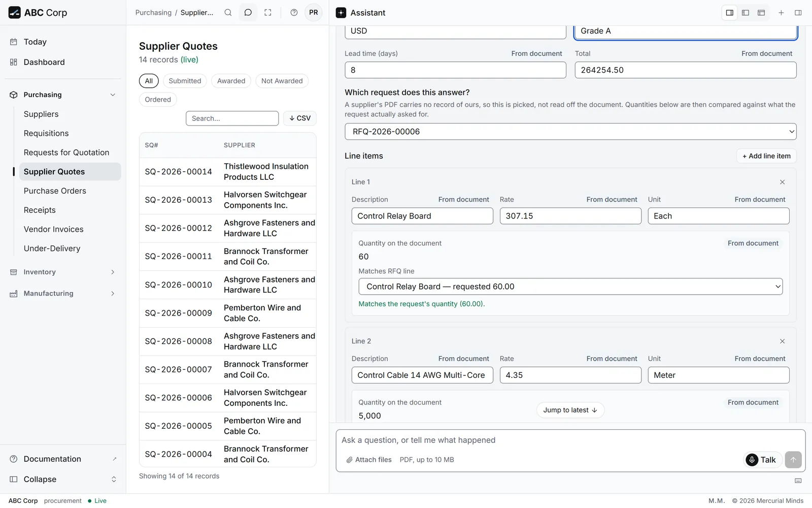Click the Line 1 Rate field 307.15

[570, 216]
